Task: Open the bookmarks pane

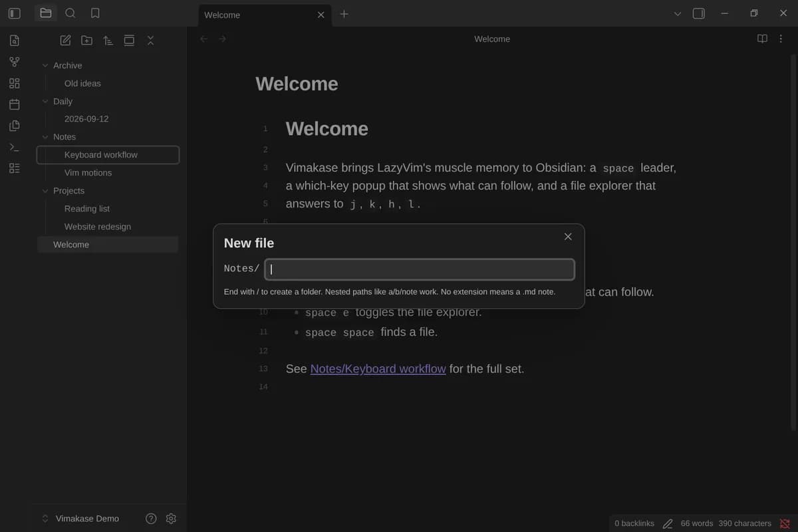Action: tap(95, 13)
